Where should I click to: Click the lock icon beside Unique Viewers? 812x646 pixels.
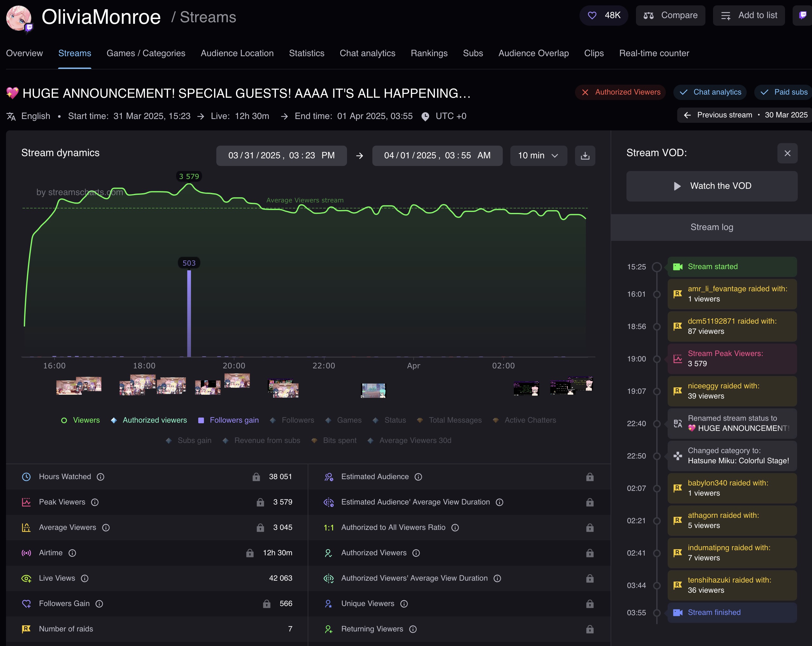(590, 604)
